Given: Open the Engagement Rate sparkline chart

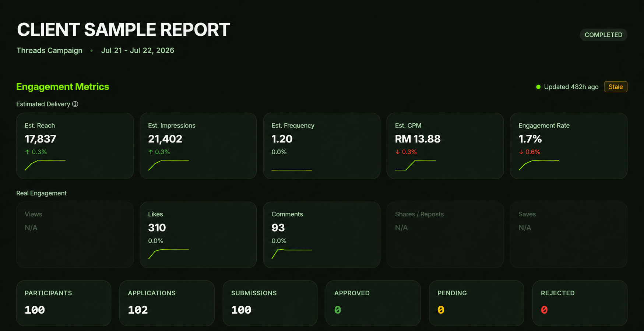Looking at the screenshot, I should (539, 165).
